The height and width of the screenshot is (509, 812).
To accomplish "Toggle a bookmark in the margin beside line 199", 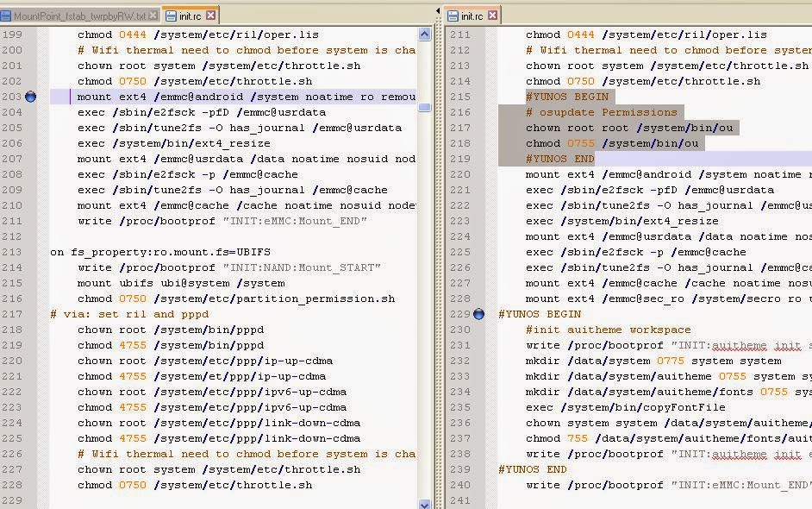I will (30, 35).
